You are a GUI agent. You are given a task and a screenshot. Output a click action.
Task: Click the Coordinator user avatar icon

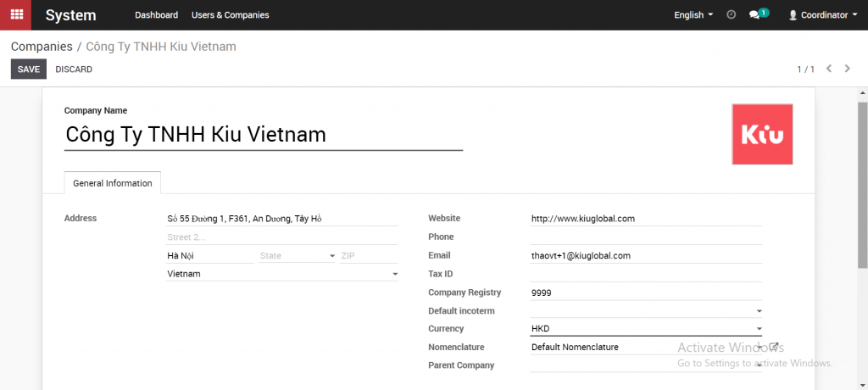pos(793,15)
